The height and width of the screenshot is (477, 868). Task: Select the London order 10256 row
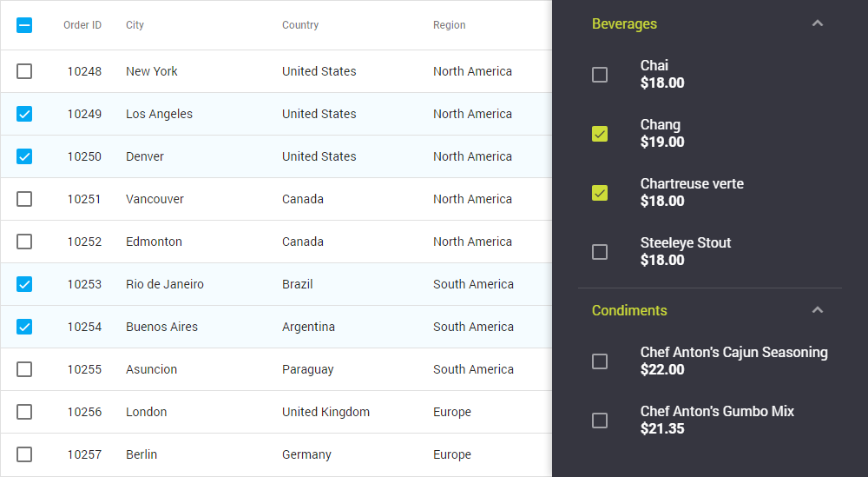click(x=24, y=412)
